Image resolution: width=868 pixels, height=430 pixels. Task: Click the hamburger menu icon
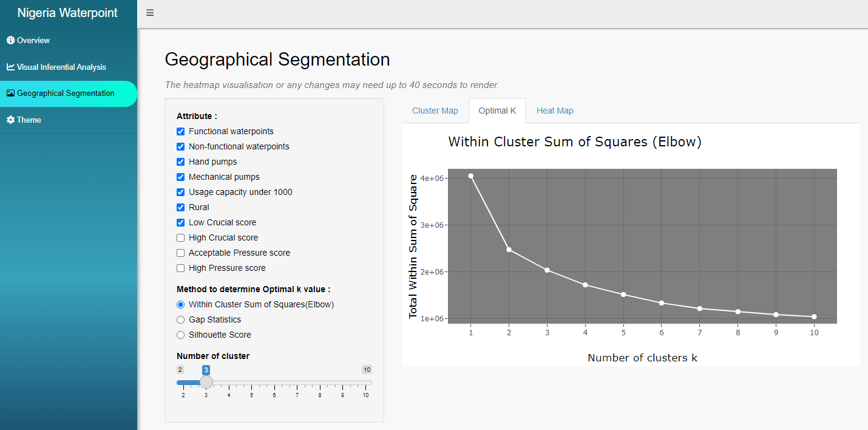(x=149, y=12)
